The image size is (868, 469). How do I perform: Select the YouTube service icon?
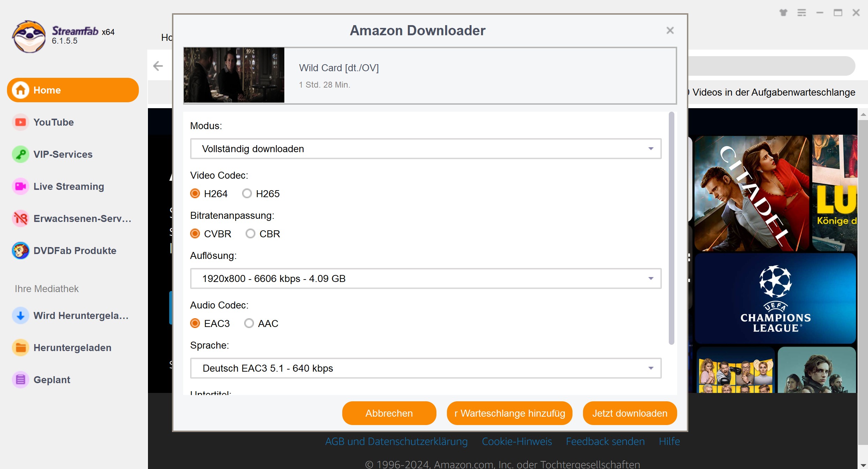tap(20, 122)
